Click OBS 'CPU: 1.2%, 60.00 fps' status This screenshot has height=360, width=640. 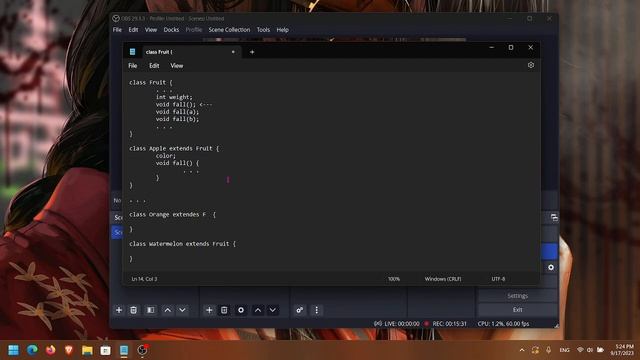pyautogui.click(x=503, y=324)
